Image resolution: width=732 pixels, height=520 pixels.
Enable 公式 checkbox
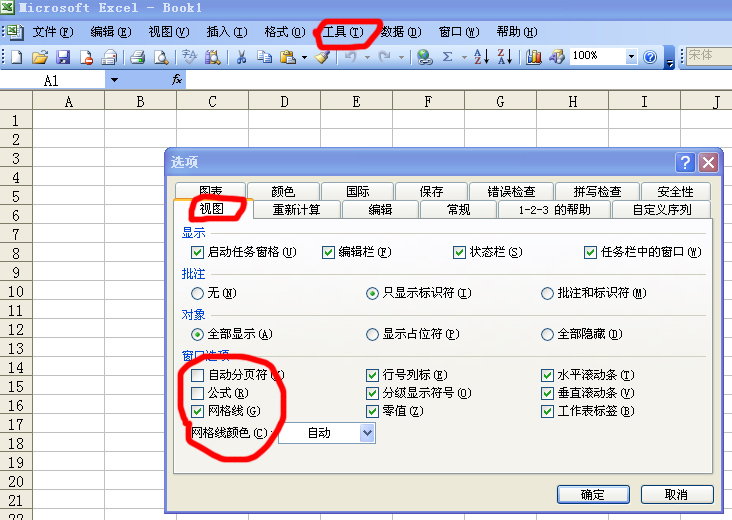pyautogui.click(x=197, y=393)
